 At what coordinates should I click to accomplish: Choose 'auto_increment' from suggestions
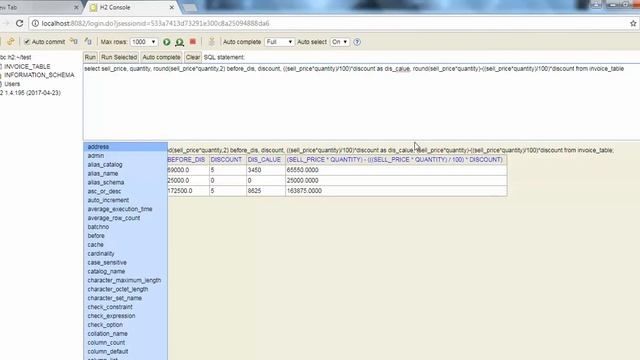pyautogui.click(x=126, y=200)
